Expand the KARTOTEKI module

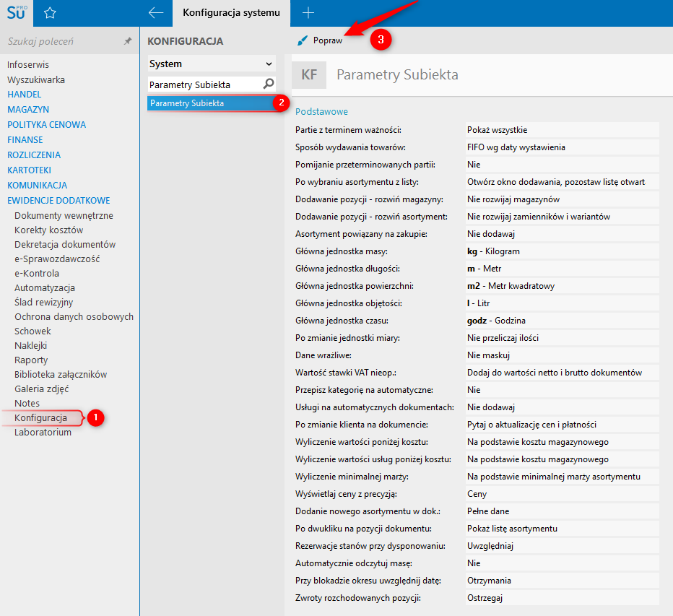click(29, 170)
